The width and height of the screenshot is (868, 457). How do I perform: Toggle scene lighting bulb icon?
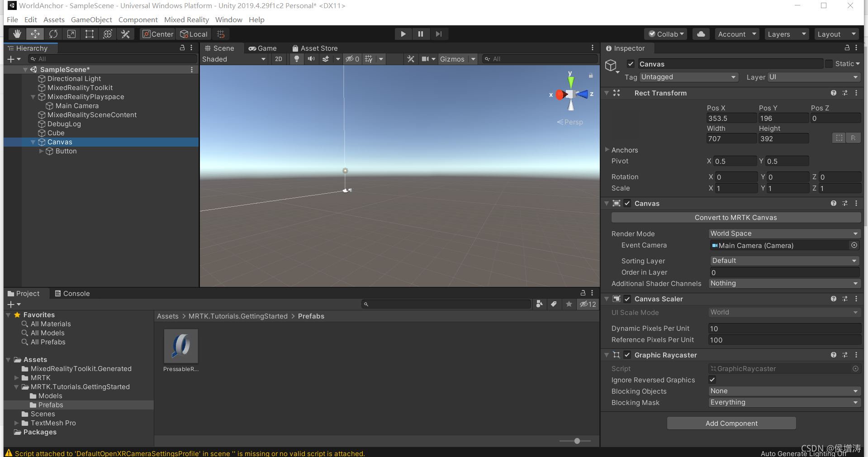296,59
